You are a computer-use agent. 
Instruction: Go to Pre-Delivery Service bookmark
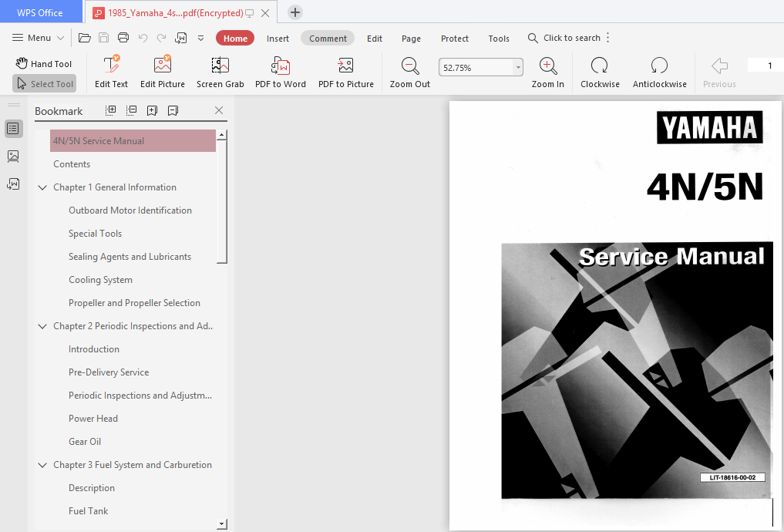(x=109, y=372)
